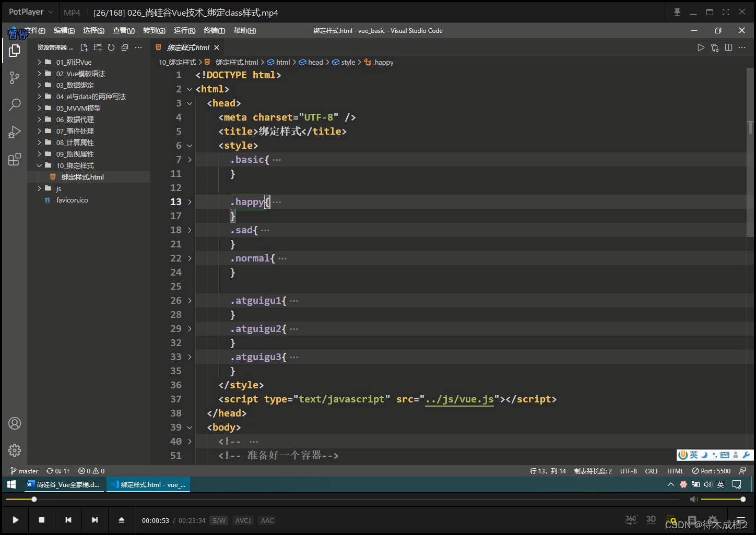The width and height of the screenshot is (756, 535).
Task: Refresh the explorer tree
Action: point(111,47)
